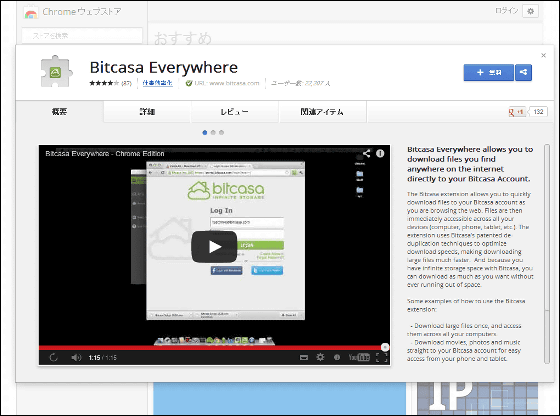This screenshot has width=560, height=416.
Task: Open the settings gear in the store header
Action: (530, 11)
